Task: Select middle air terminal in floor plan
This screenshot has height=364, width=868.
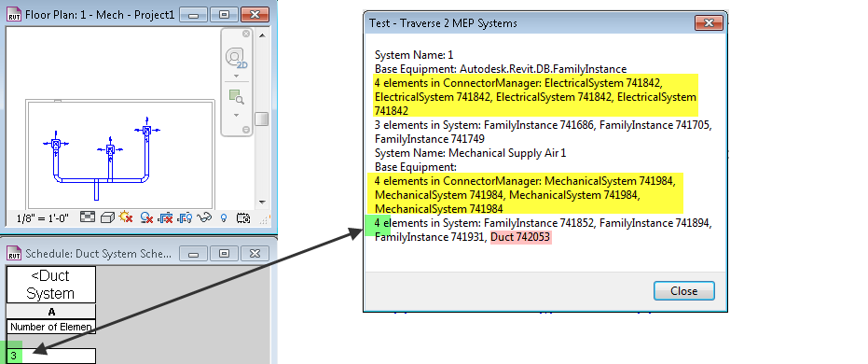Action: 110,149
